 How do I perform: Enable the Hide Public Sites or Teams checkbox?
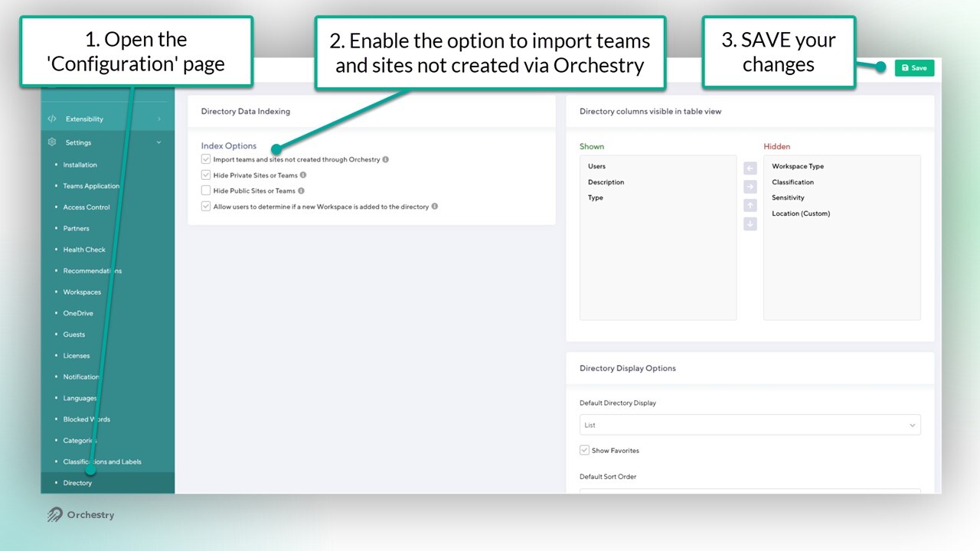coord(206,191)
